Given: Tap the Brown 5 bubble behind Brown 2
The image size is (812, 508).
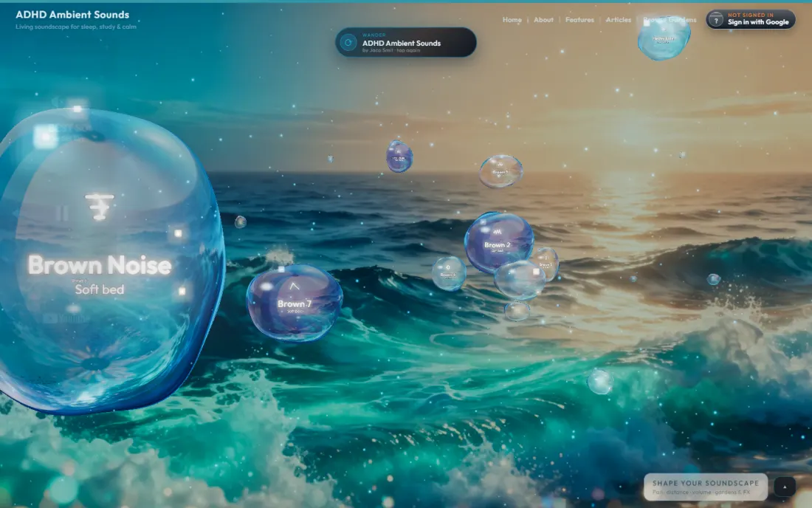Looking at the screenshot, I should (x=547, y=263).
